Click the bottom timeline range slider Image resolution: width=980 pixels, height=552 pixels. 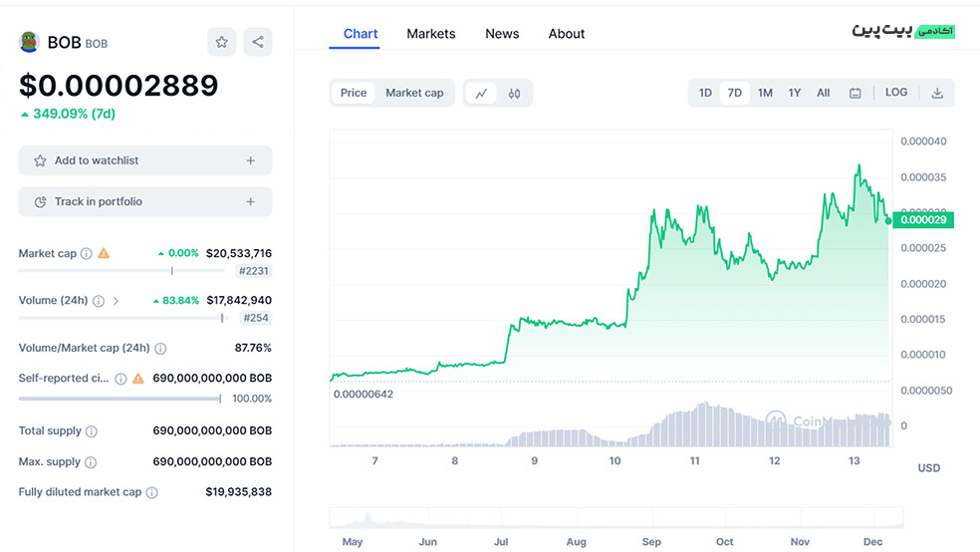coord(616,518)
